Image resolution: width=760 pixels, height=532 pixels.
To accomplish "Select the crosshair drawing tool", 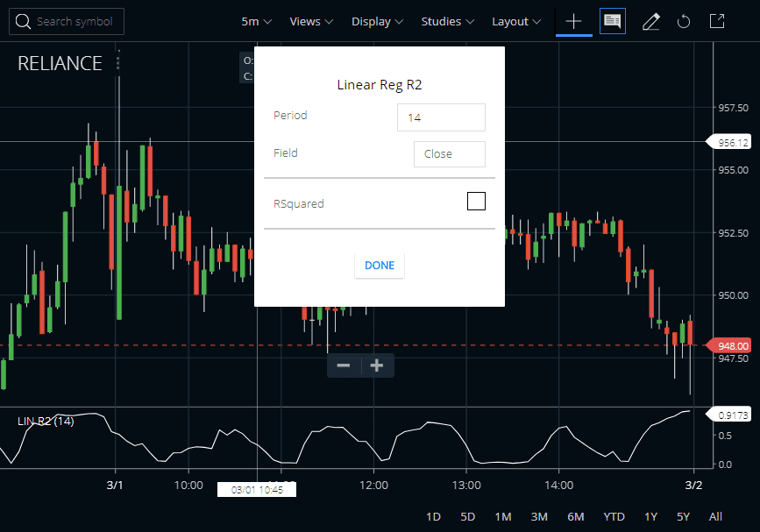I will (573, 21).
